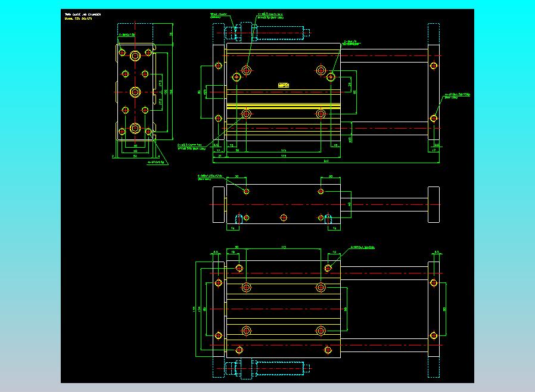Select the yellow model number text line
Screen dimensions: 535x392
click(79, 18)
